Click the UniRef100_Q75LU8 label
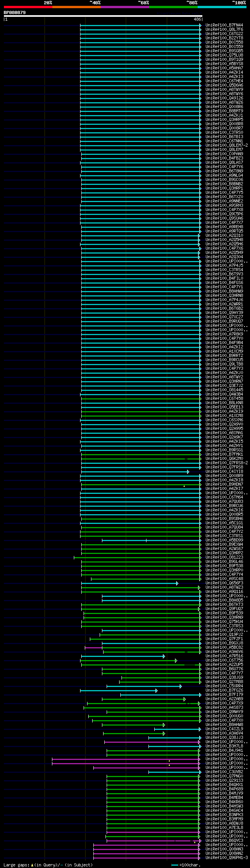This screenshot has height=868, width=250. coord(224,55)
